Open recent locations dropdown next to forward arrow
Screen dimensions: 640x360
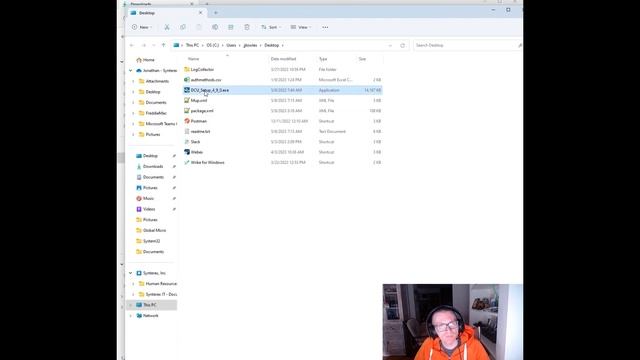point(154,45)
